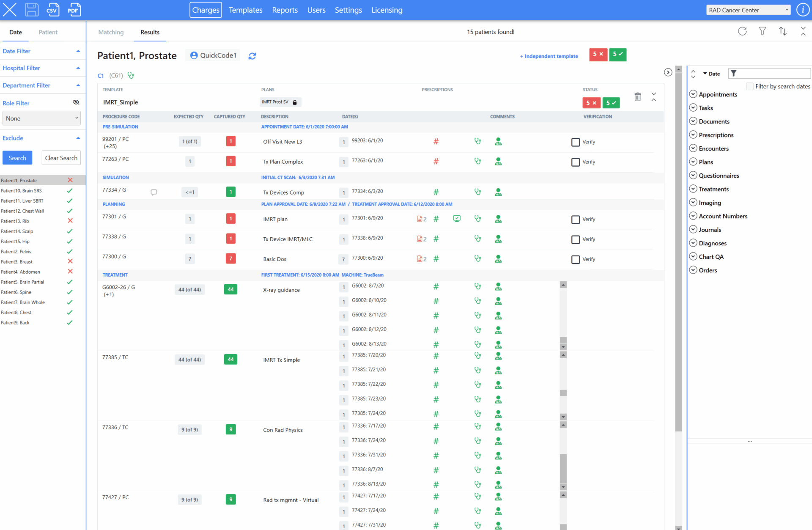The width and height of the screenshot is (812, 530).
Task: Open the Users menu
Action: point(316,10)
